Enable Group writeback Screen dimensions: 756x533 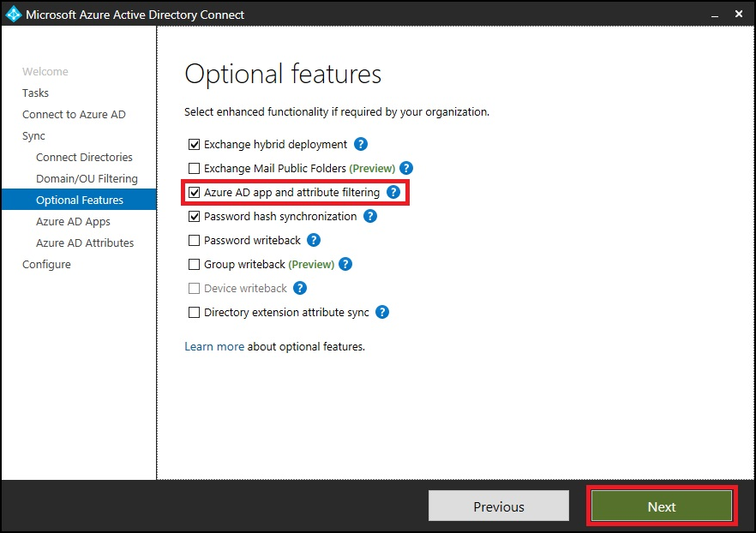(x=194, y=264)
